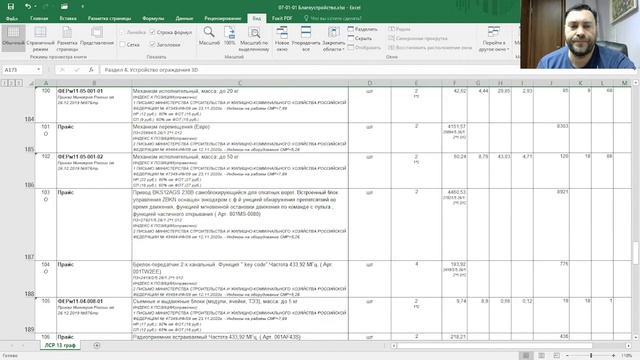
Task: Click the zoom in plus icon
Action: [x=613, y=356]
